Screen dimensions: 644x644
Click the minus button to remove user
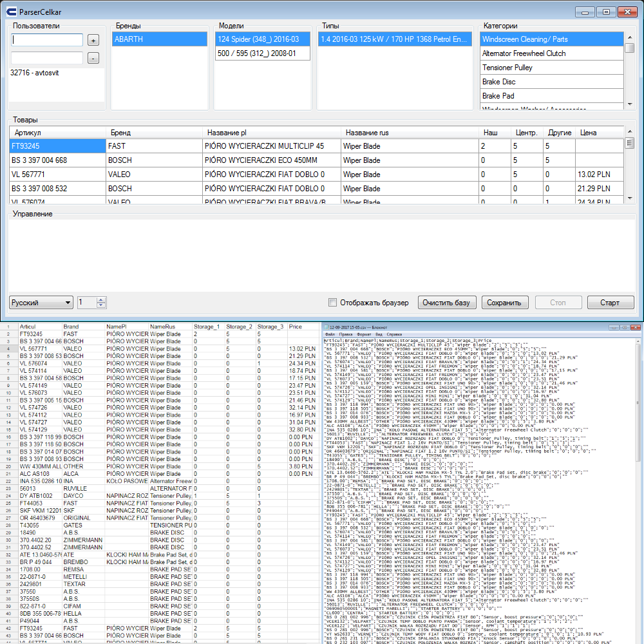point(93,59)
